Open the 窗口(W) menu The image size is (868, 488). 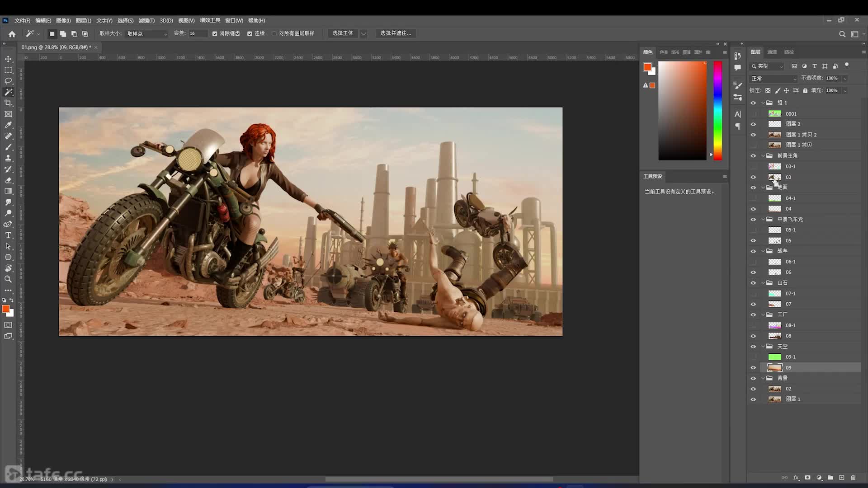[x=234, y=21]
